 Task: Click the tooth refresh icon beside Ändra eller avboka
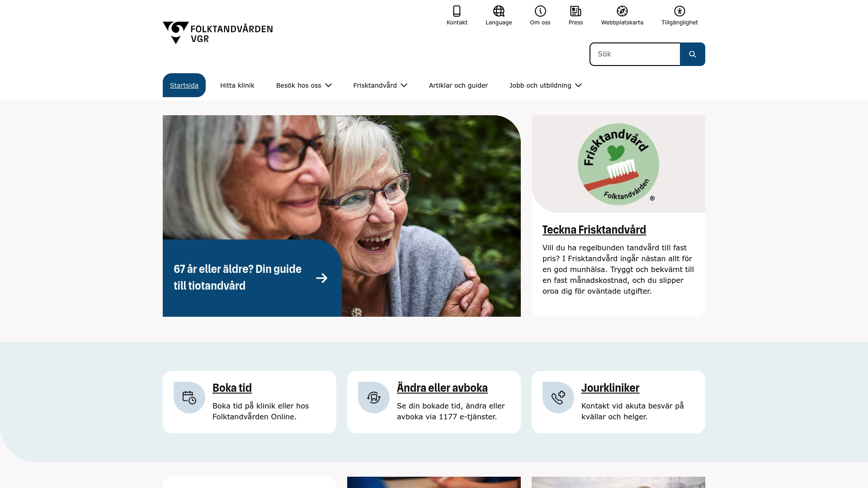coord(373,397)
